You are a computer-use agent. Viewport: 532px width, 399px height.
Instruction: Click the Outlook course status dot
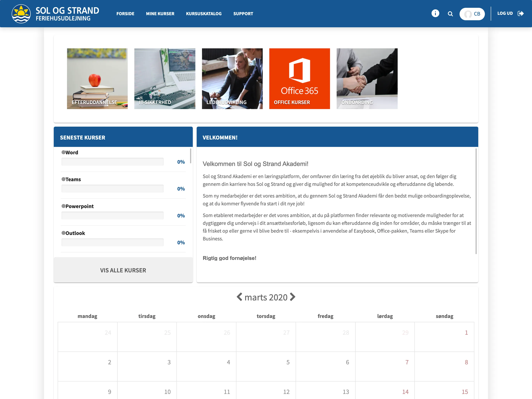(x=63, y=233)
